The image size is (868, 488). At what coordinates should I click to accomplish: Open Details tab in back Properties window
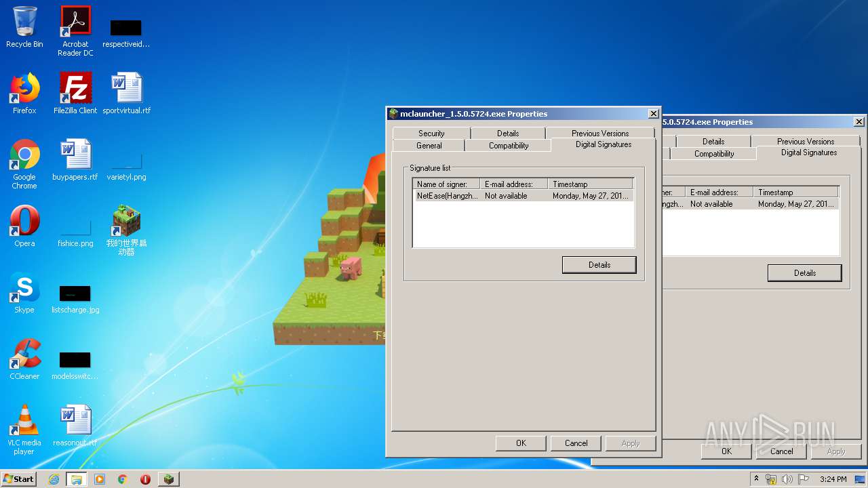click(x=713, y=142)
